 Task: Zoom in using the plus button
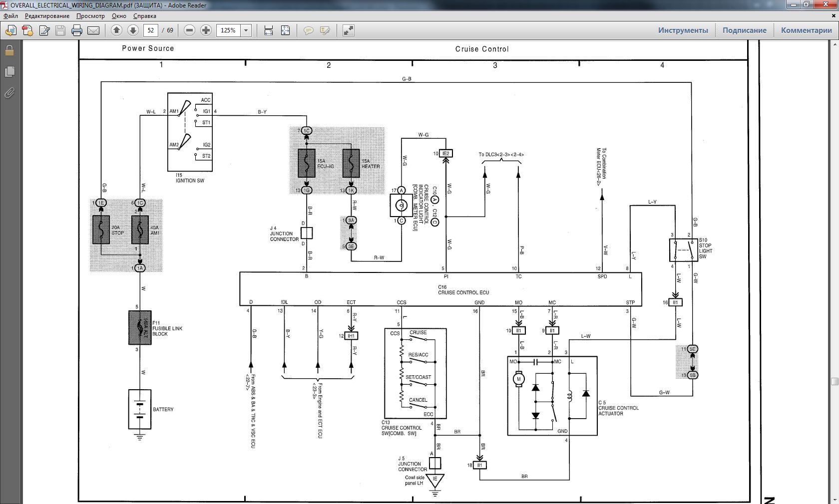tap(206, 30)
